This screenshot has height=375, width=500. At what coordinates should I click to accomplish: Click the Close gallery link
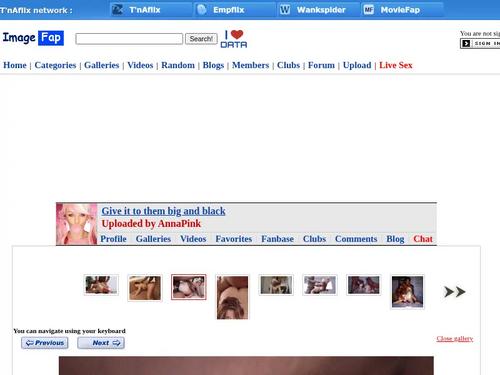[x=455, y=339]
